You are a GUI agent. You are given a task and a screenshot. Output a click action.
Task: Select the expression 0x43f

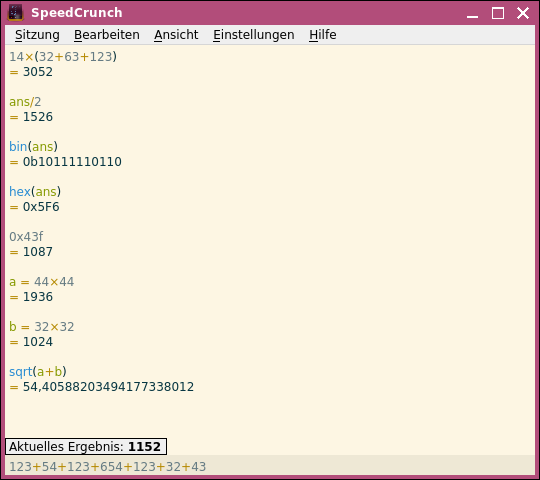[26, 237]
